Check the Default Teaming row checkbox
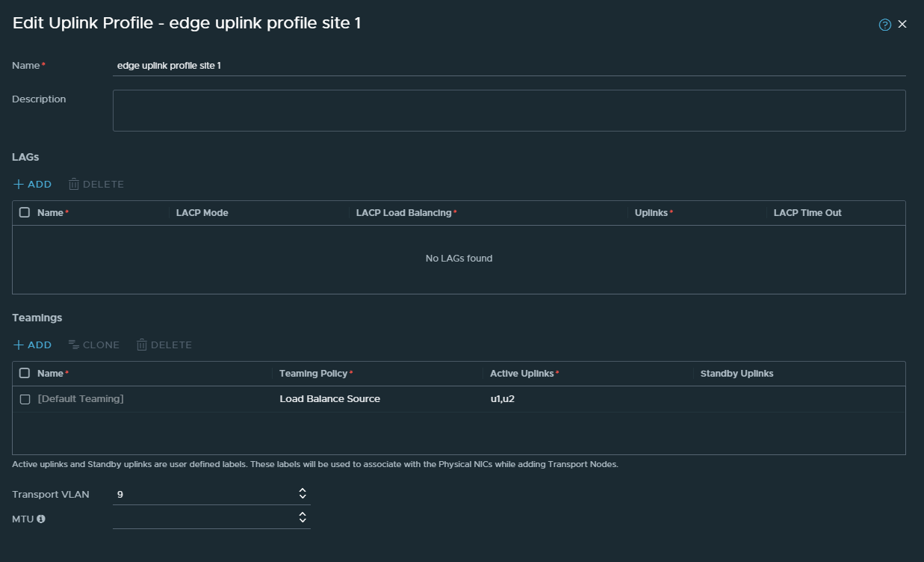This screenshot has height=562, width=924. pyautogui.click(x=25, y=399)
